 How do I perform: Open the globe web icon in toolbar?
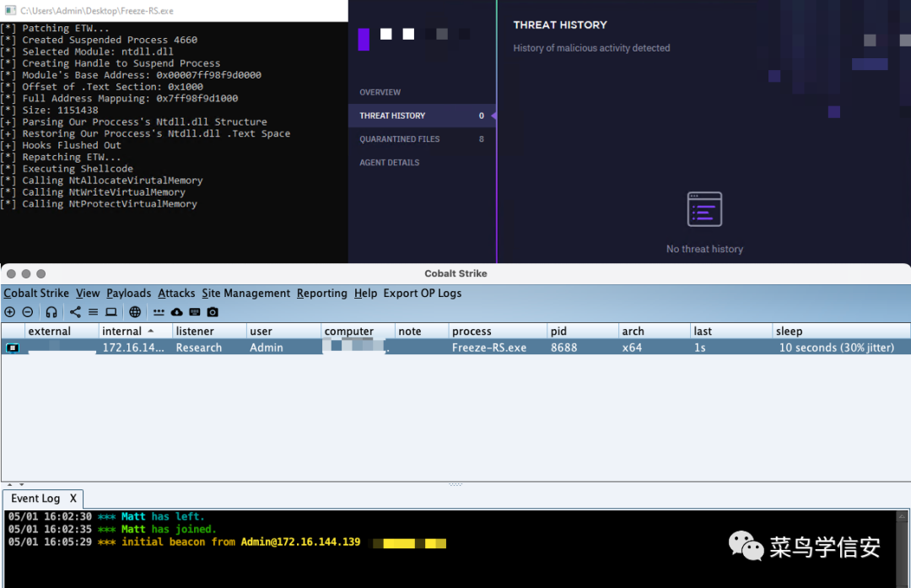click(x=135, y=312)
